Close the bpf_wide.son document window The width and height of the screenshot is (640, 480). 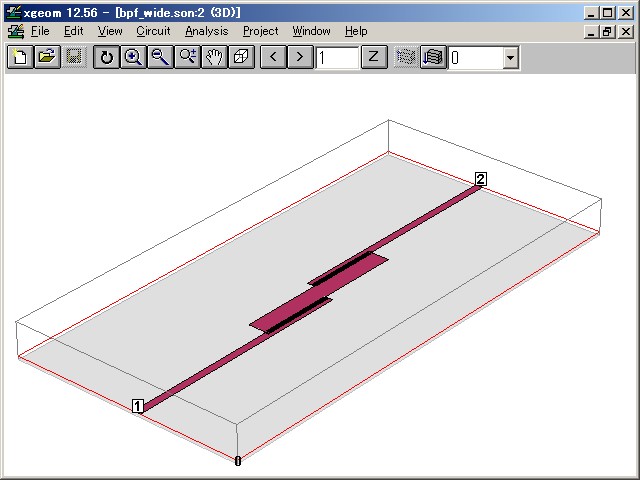coord(626,32)
